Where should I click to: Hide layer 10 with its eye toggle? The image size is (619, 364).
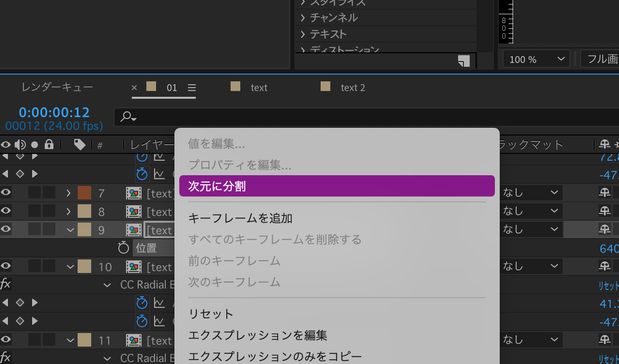[6, 266]
